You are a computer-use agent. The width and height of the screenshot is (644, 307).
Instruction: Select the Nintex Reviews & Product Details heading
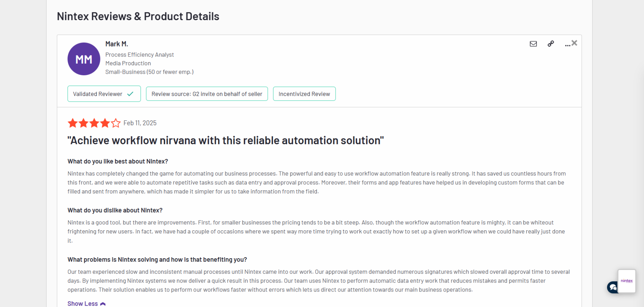(x=138, y=16)
